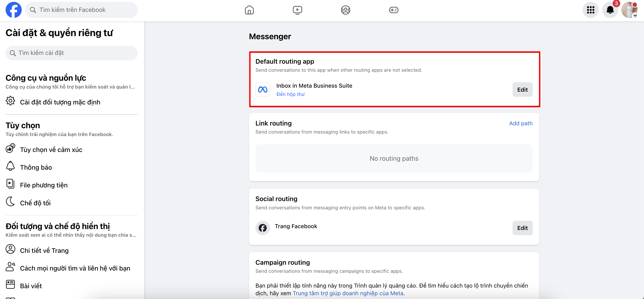Open the Gaming controller icon
The width and height of the screenshot is (644, 299).
coord(393,10)
